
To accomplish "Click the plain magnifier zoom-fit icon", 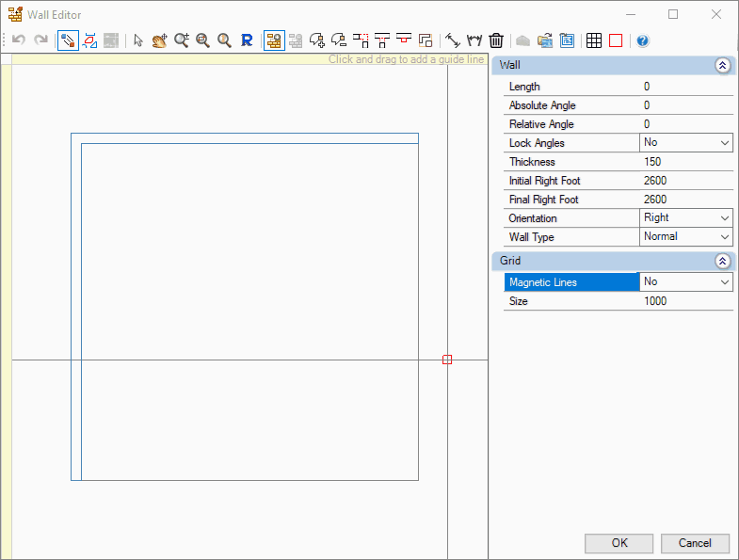I will pyautogui.click(x=224, y=40).
